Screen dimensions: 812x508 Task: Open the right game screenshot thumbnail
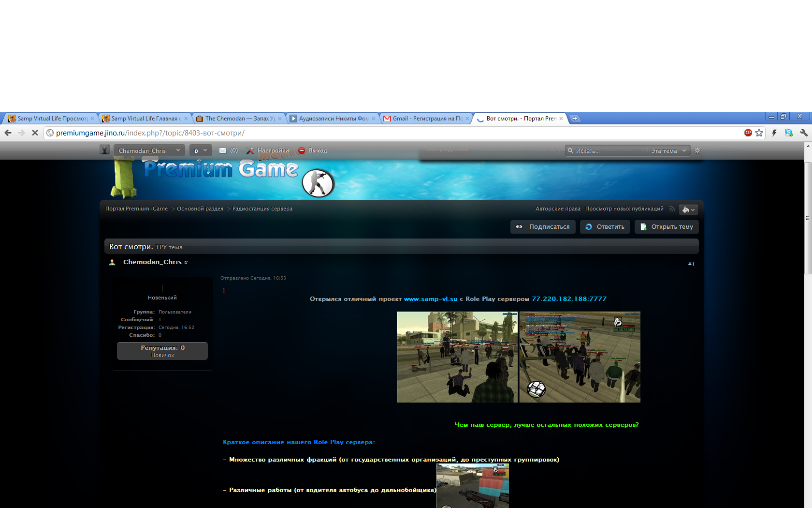pos(580,357)
